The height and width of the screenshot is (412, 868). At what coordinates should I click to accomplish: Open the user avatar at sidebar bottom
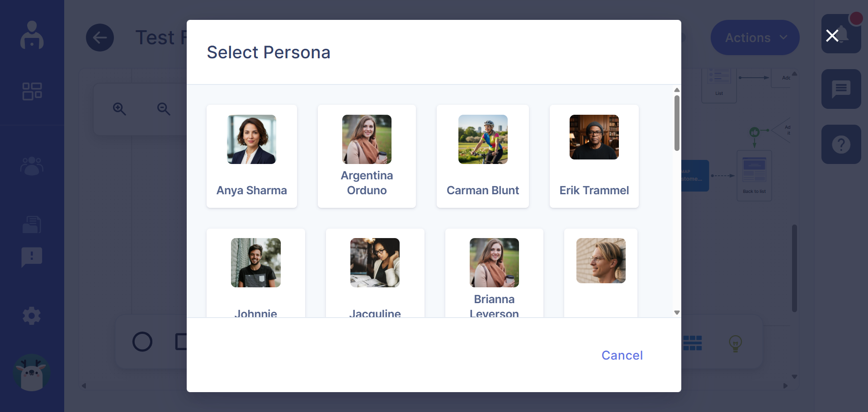pos(32,373)
